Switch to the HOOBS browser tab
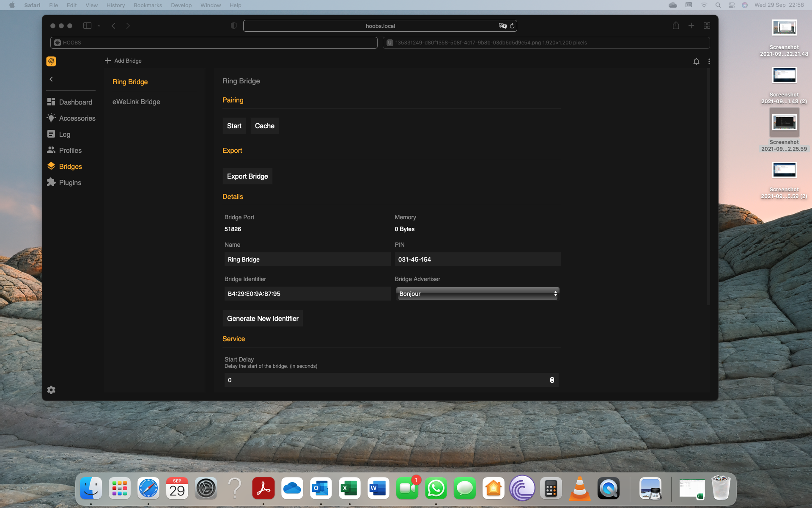 [x=214, y=42]
